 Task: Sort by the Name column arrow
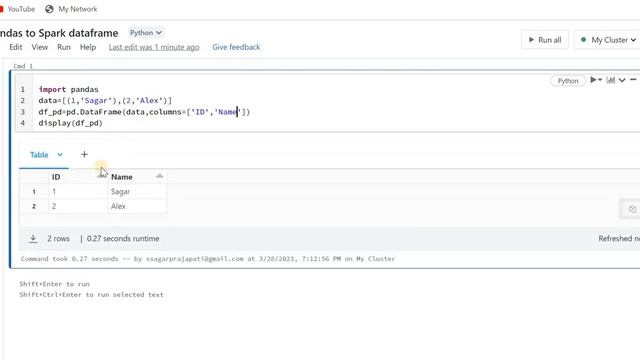click(x=160, y=176)
